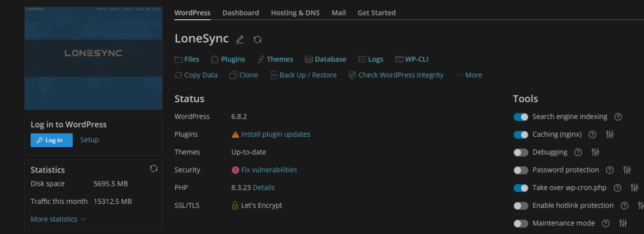Click help icon for Debugging
This screenshot has width=644, height=234.
578,152
